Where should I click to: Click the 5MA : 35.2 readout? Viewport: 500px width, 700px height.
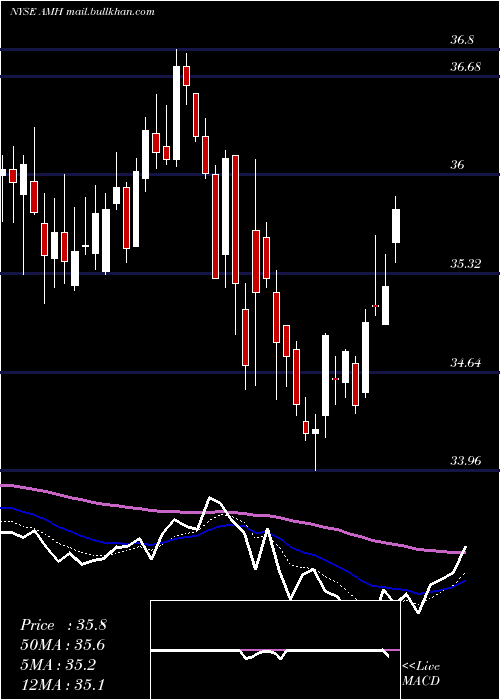pos(58,665)
